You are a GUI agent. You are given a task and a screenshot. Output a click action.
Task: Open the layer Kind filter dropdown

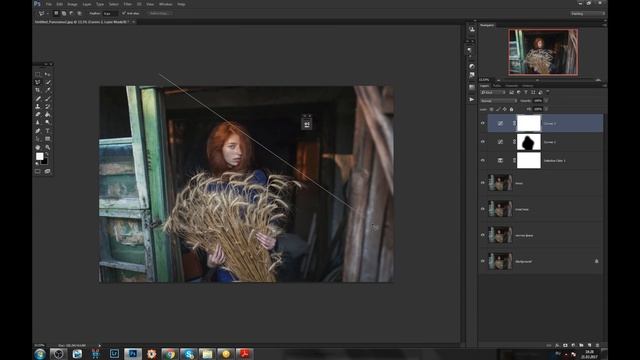(493, 93)
